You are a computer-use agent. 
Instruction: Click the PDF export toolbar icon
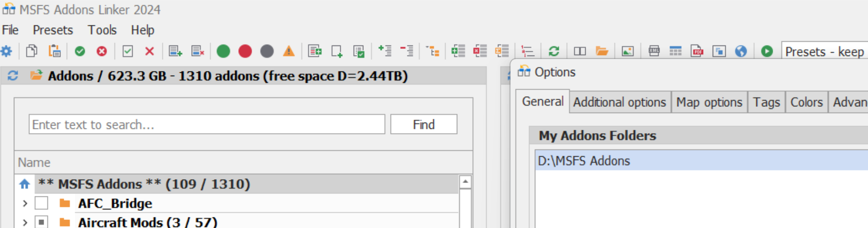(697, 51)
